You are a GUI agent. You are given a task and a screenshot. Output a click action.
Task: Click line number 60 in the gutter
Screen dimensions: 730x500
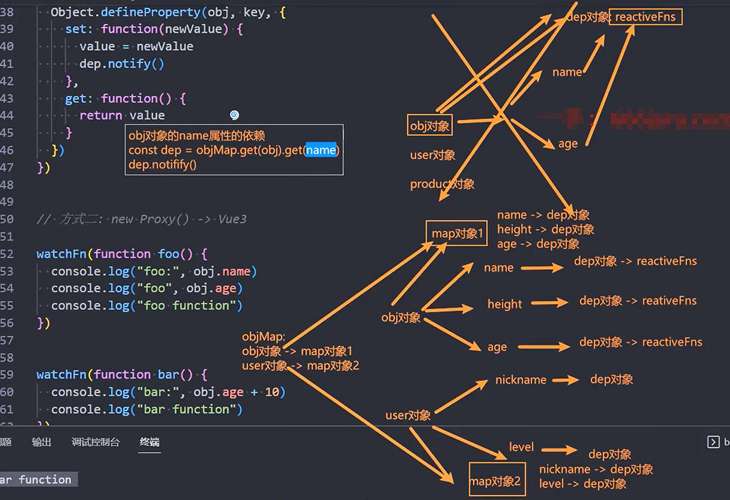click(x=8, y=392)
